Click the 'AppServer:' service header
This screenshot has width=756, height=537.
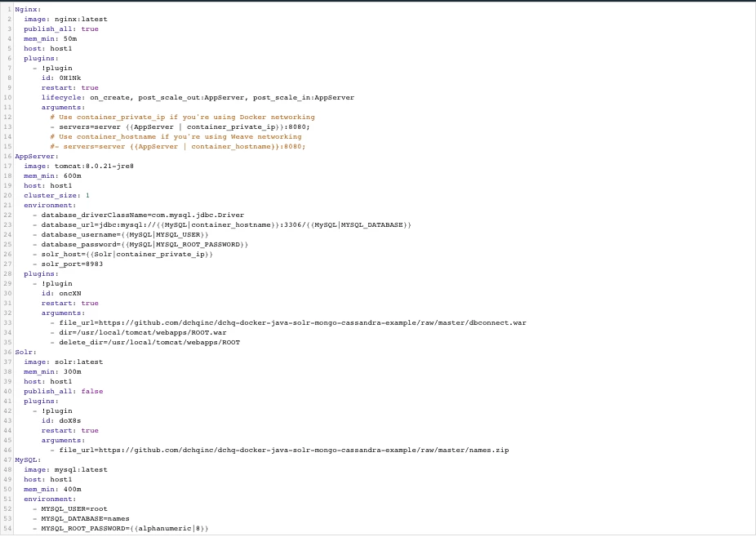pos(37,156)
